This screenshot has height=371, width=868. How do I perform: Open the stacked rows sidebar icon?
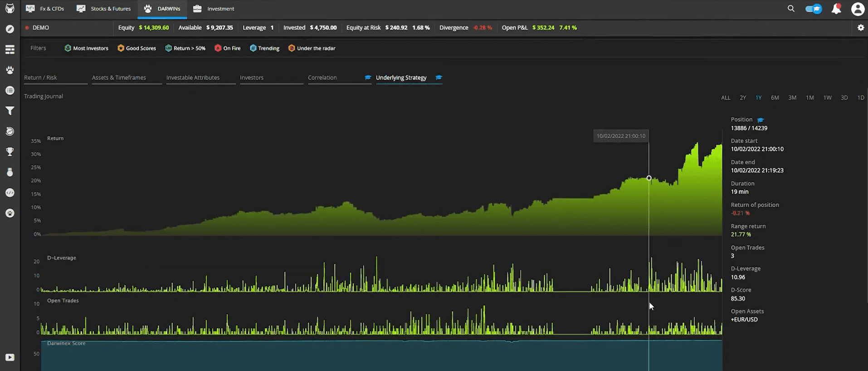(x=10, y=49)
